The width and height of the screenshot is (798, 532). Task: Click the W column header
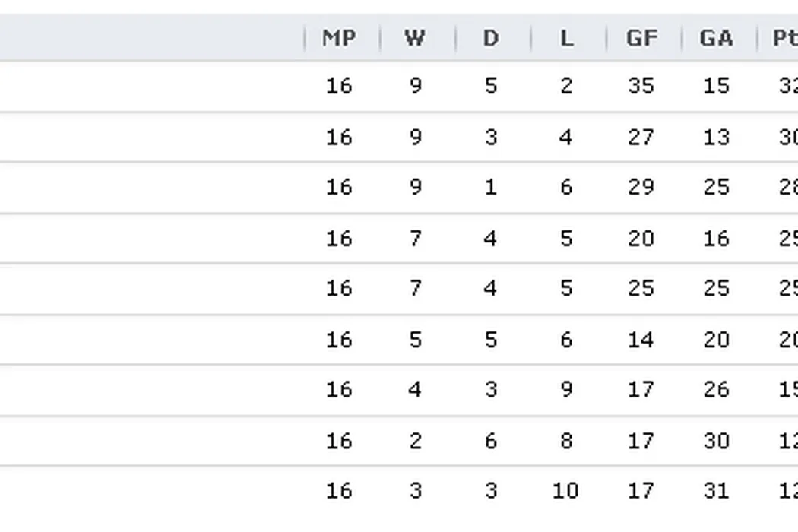tap(415, 38)
